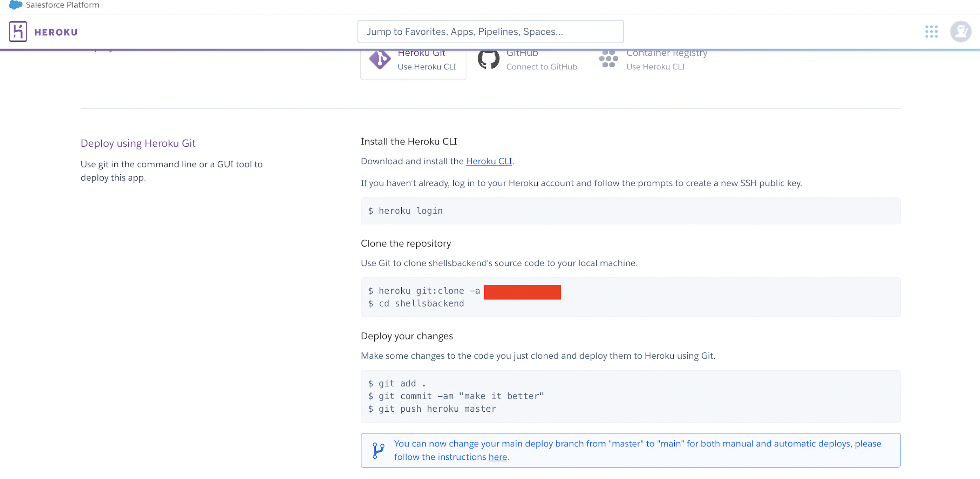Click the 'Deploy using Heroku Git' heading

138,143
